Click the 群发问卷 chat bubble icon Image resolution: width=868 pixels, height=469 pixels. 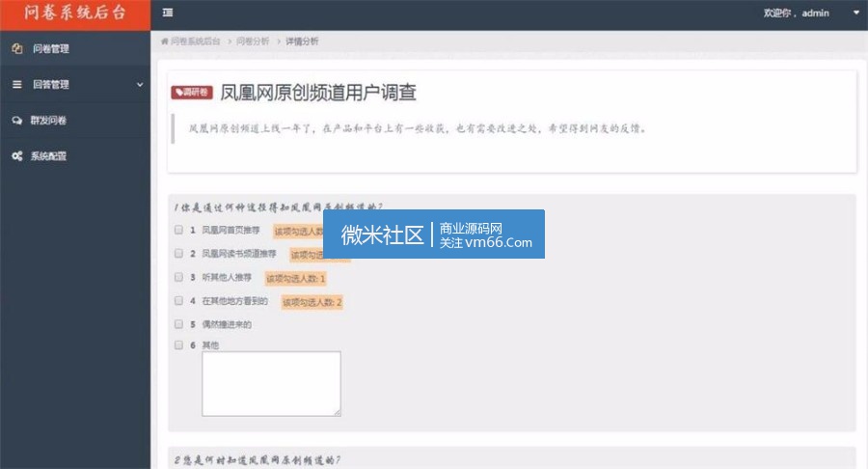pyautogui.click(x=17, y=121)
